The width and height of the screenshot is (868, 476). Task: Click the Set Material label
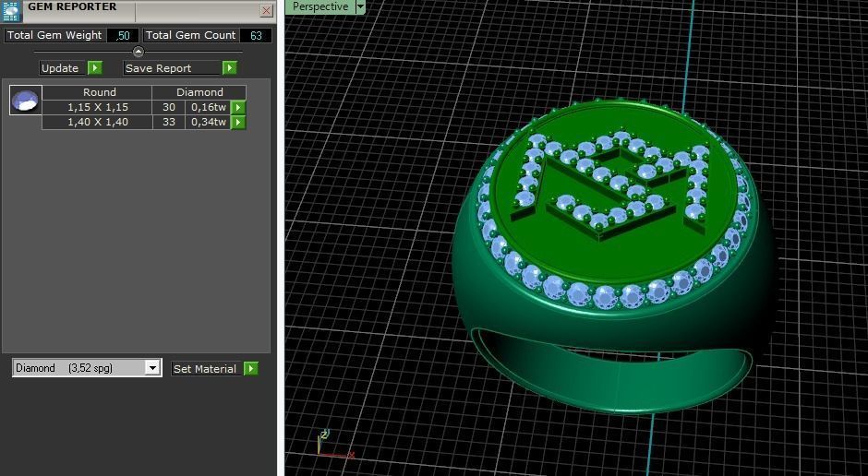pos(205,369)
